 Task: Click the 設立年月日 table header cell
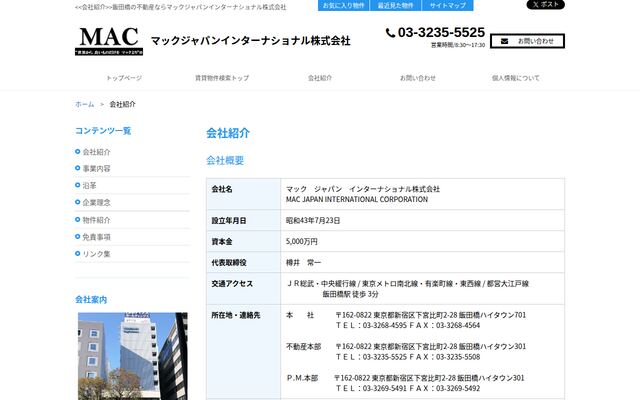[x=244, y=220]
